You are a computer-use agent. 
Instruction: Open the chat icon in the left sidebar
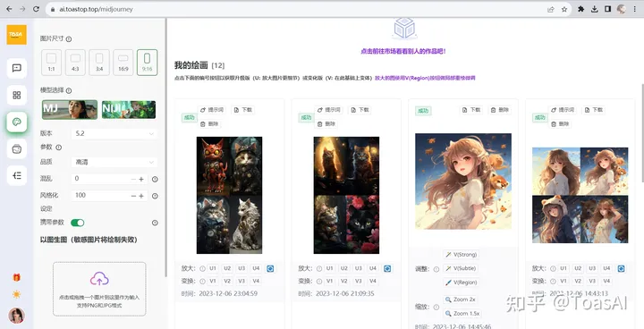click(x=17, y=68)
